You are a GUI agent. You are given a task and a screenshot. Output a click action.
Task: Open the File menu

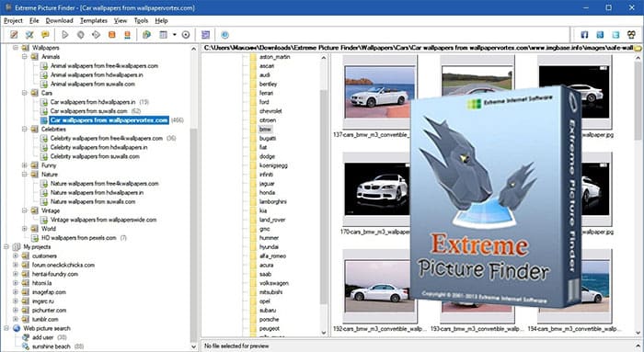34,20
